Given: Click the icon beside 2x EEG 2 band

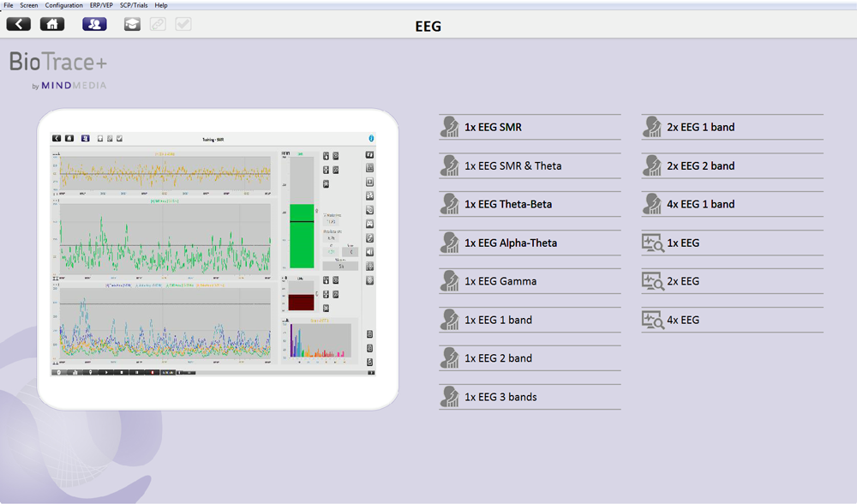Looking at the screenshot, I should (652, 165).
